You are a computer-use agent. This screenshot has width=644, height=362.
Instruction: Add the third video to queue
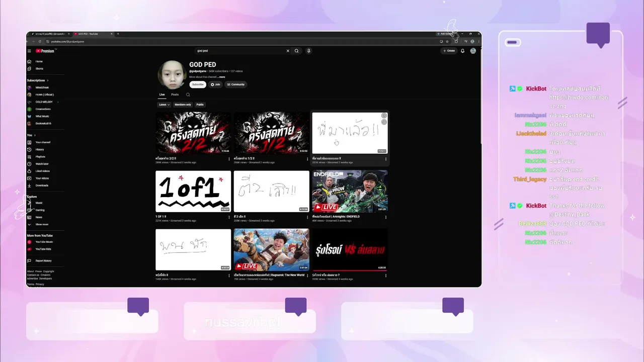coord(384,122)
